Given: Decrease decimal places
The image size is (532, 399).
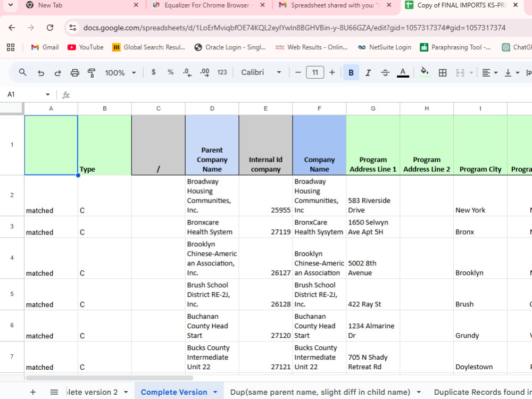Looking at the screenshot, I should pos(187,72).
